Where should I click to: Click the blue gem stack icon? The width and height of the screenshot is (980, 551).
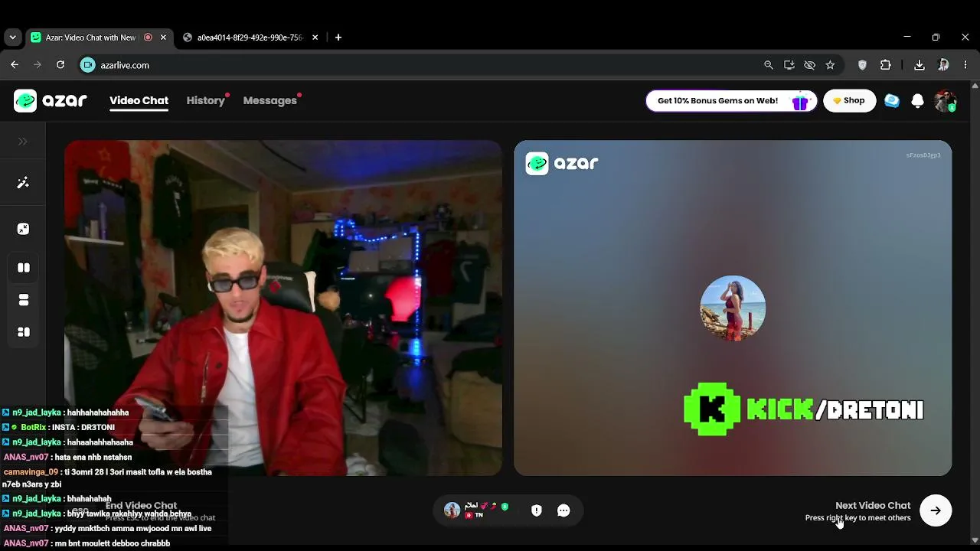[892, 101]
